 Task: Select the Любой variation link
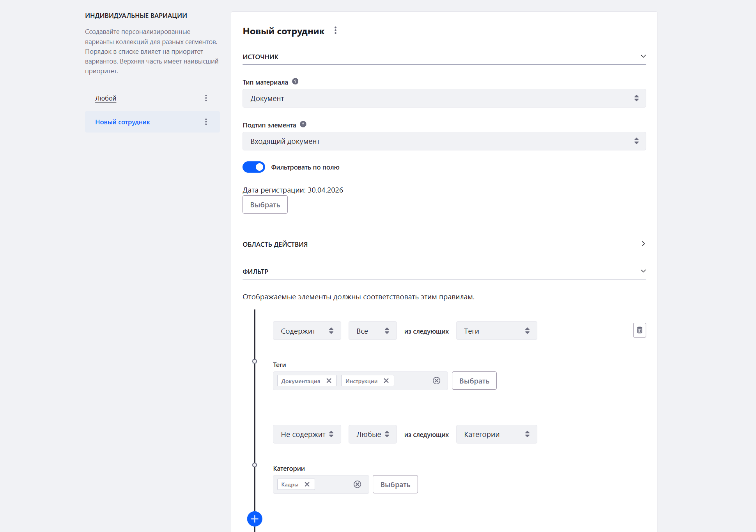pyautogui.click(x=106, y=98)
